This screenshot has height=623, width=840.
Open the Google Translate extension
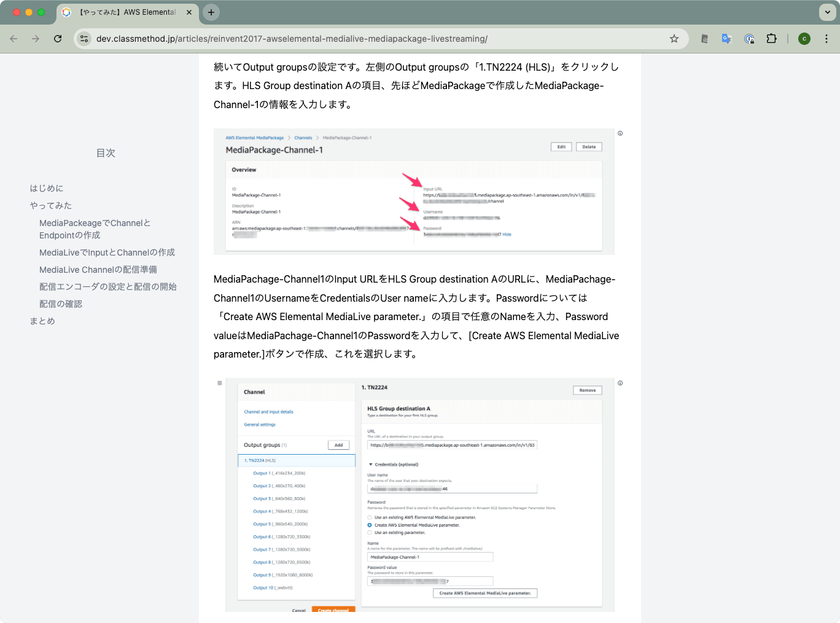pos(727,39)
